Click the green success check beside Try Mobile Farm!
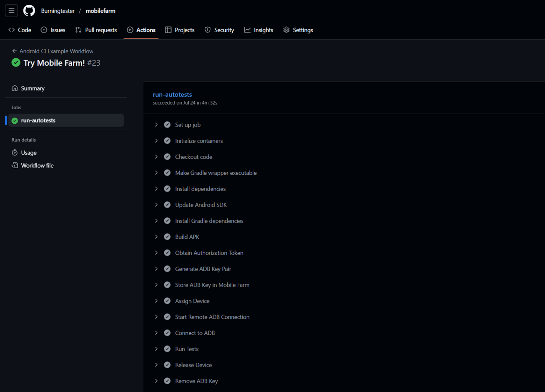 [x=16, y=63]
